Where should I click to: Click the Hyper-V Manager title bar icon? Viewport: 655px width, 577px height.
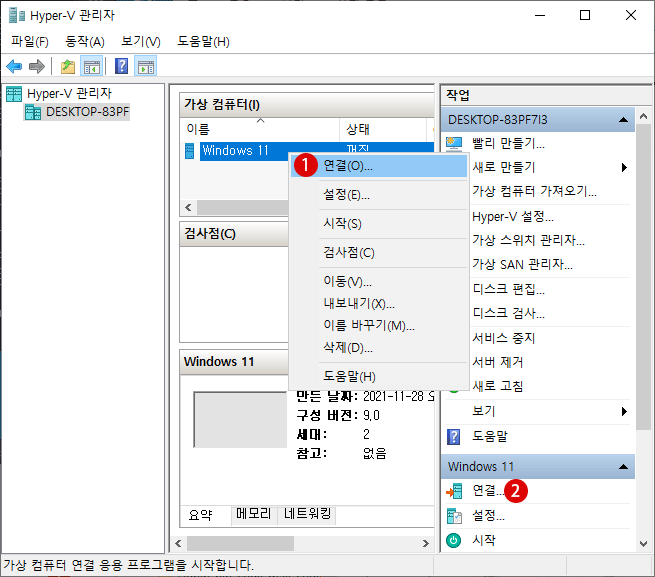tap(17, 15)
